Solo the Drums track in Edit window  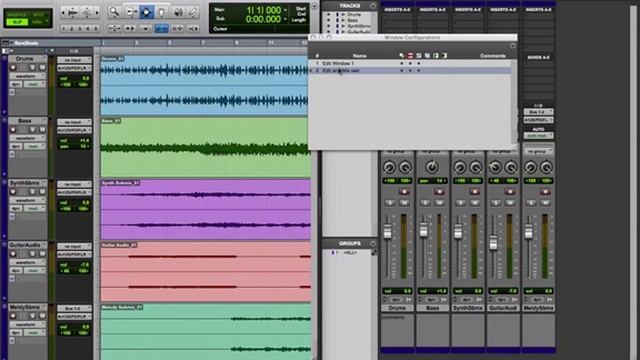32,67
